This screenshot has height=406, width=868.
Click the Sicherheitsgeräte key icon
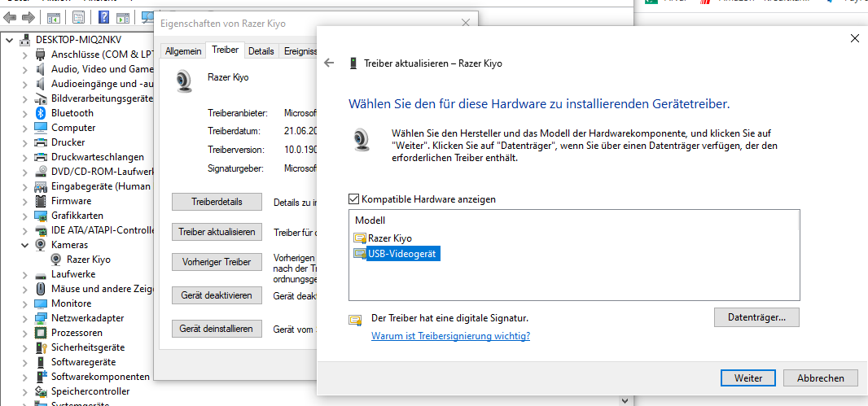(41, 347)
